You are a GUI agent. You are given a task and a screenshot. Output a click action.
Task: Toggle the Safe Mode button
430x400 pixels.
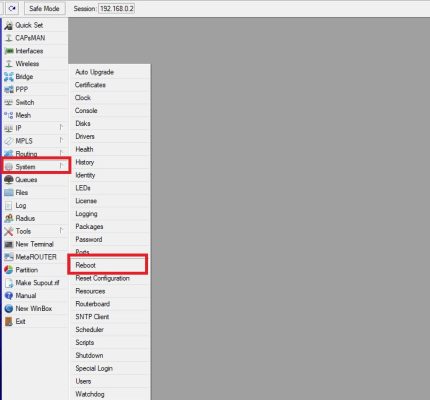pos(44,9)
